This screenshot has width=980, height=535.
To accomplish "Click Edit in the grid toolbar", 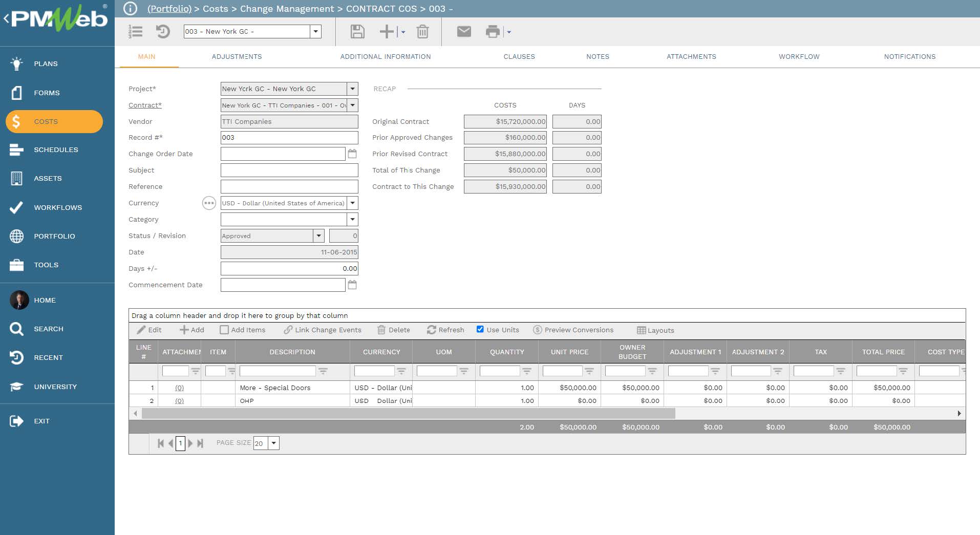I will click(150, 330).
